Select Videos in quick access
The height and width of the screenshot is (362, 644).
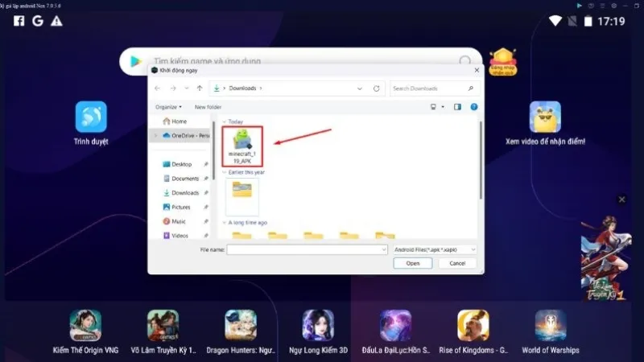[x=180, y=236]
